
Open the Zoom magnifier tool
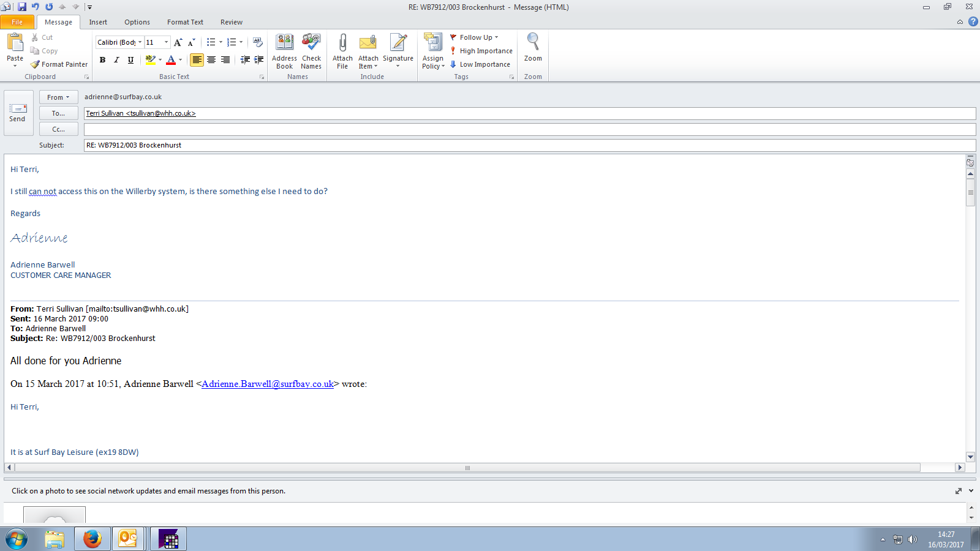(533, 43)
